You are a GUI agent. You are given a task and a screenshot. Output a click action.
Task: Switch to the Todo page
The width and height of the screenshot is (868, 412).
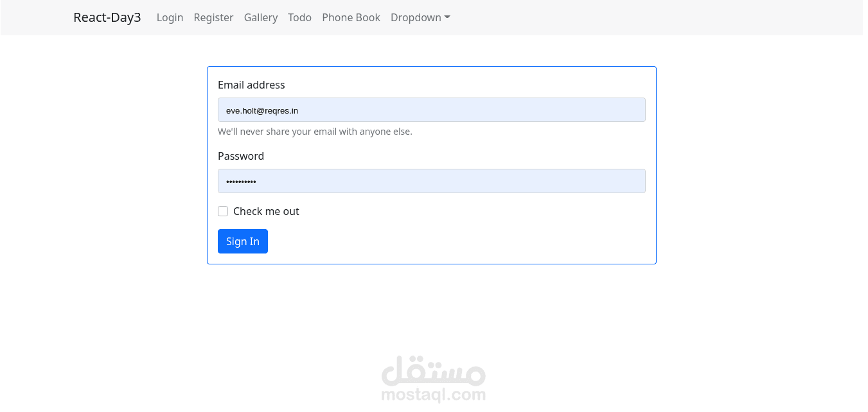(299, 17)
